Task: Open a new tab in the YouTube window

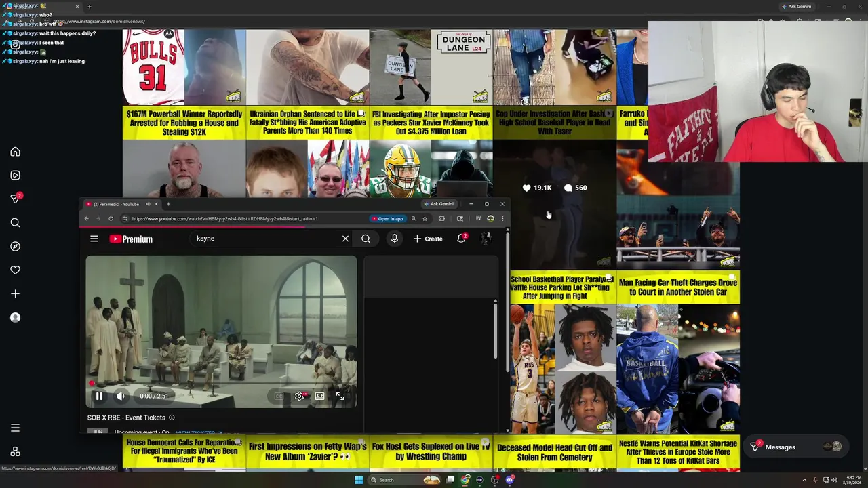Action: pyautogui.click(x=168, y=204)
